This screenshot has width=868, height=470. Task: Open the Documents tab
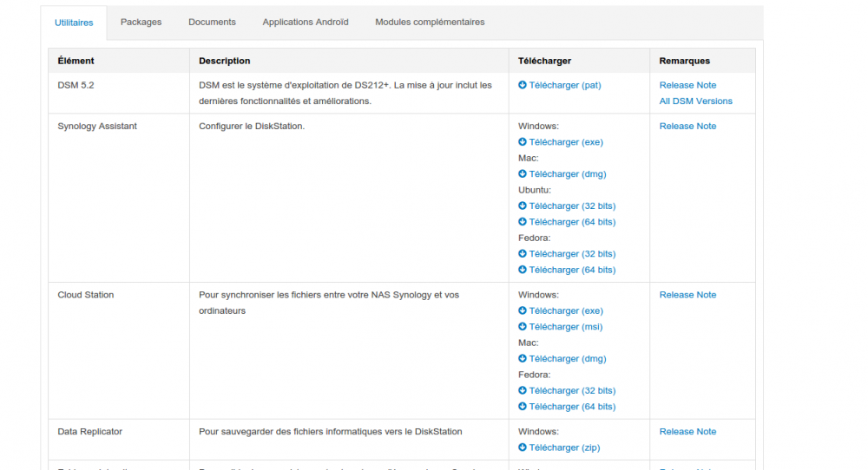point(212,23)
